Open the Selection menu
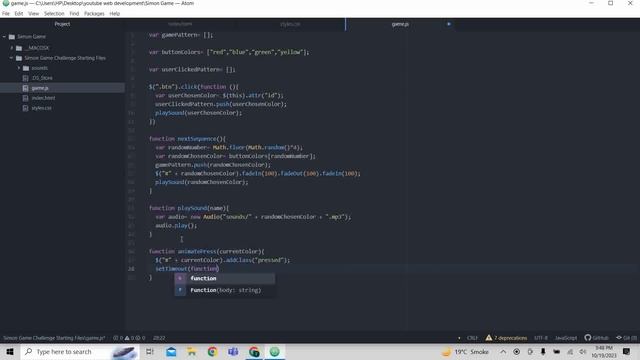Image resolution: width=640 pixels, height=360 pixels. pos(54,13)
